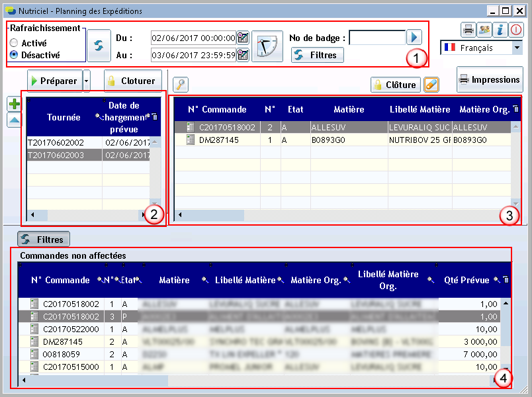Select the Activé refresh radio button
Viewport: 532px width, 397px height.
pos(14,43)
